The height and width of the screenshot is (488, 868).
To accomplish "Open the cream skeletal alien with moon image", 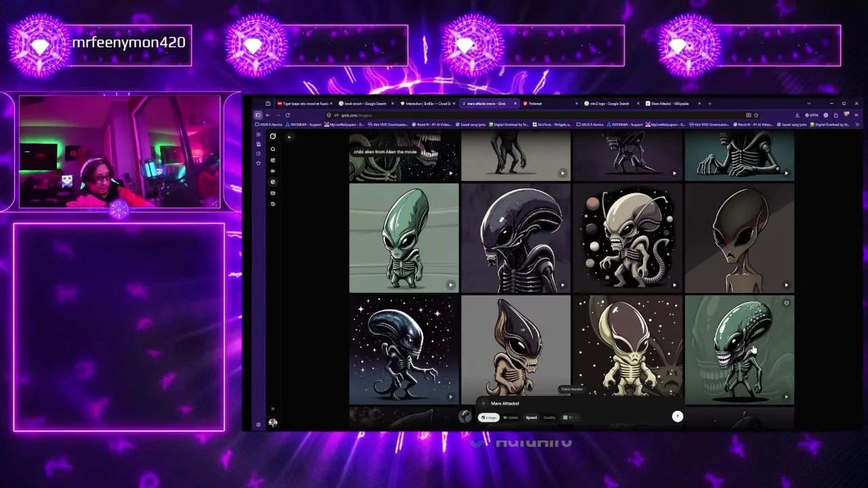I will coord(627,346).
